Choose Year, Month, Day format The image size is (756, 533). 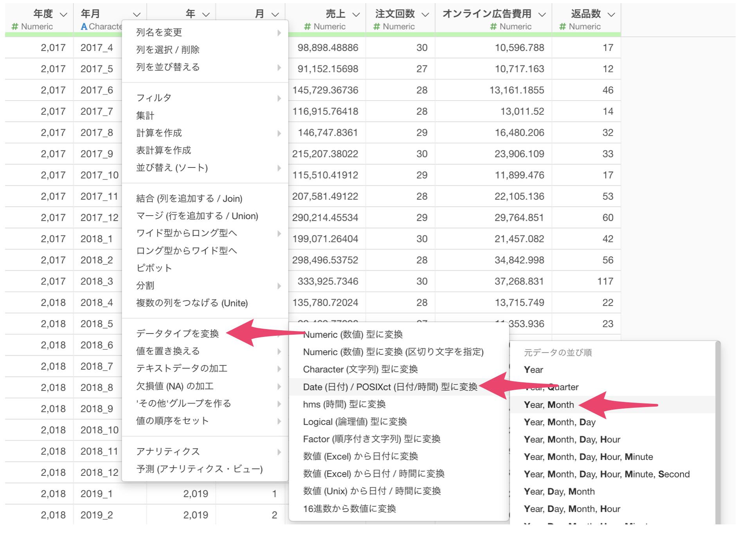click(560, 422)
